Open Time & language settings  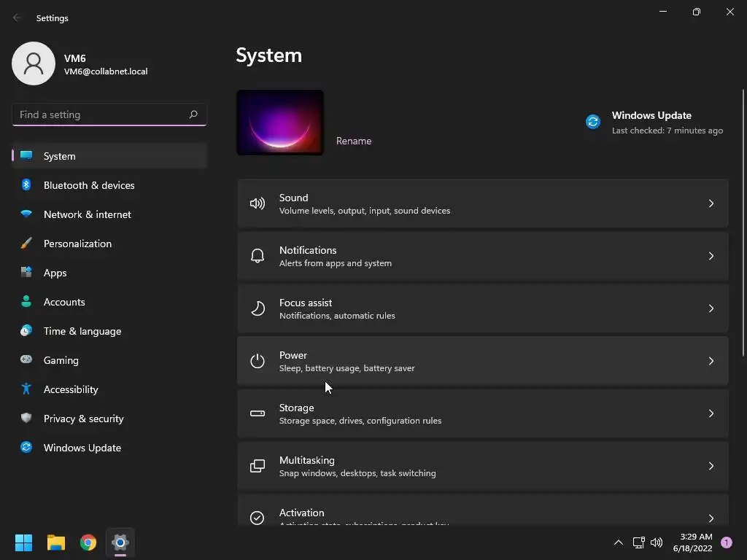(x=109, y=331)
